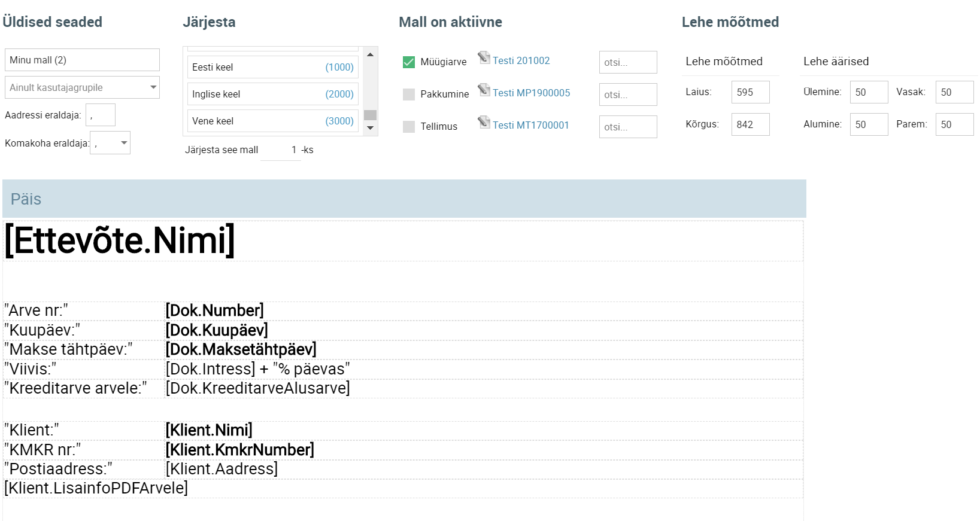Expand the Komakoha eraldaja dropdown
This screenshot has width=980, height=521.
110,143
